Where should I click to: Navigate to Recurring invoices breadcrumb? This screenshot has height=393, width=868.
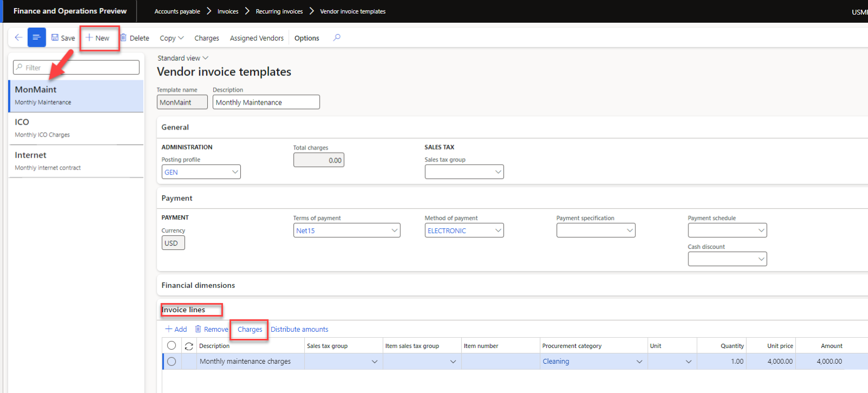(279, 11)
